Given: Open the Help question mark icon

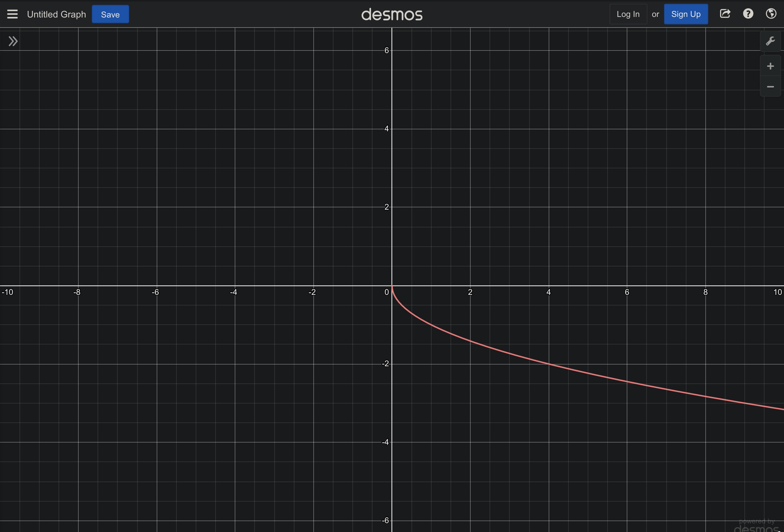Looking at the screenshot, I should [748, 14].
